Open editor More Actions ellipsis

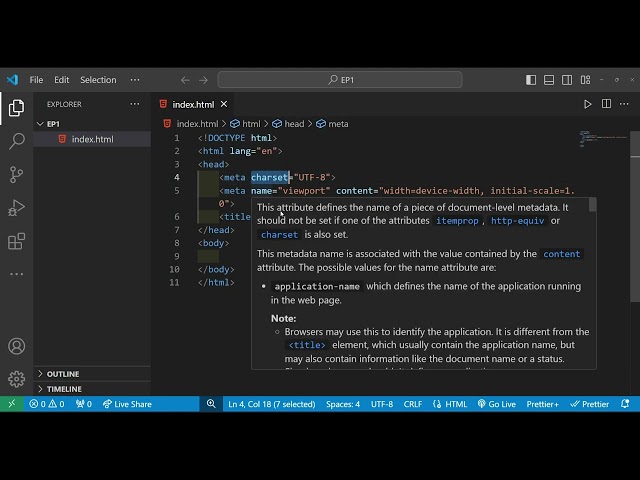coord(624,104)
